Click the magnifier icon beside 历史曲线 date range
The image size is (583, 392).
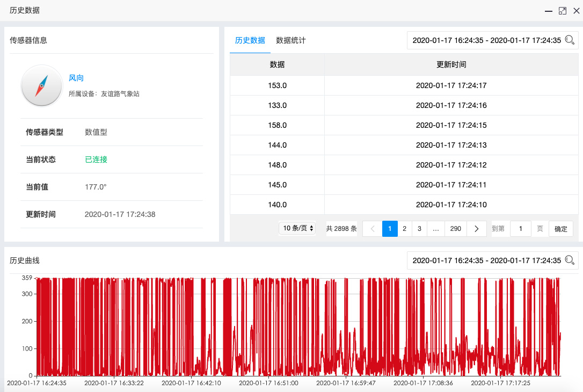click(x=570, y=260)
